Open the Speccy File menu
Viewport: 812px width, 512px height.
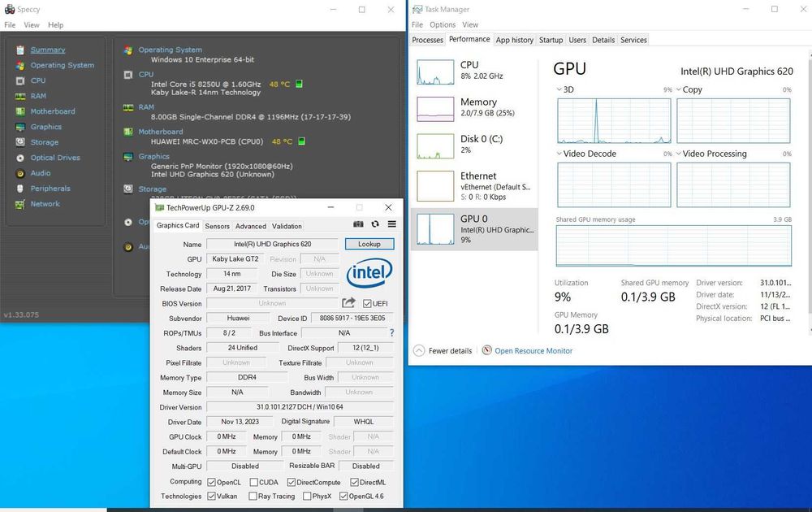point(10,25)
